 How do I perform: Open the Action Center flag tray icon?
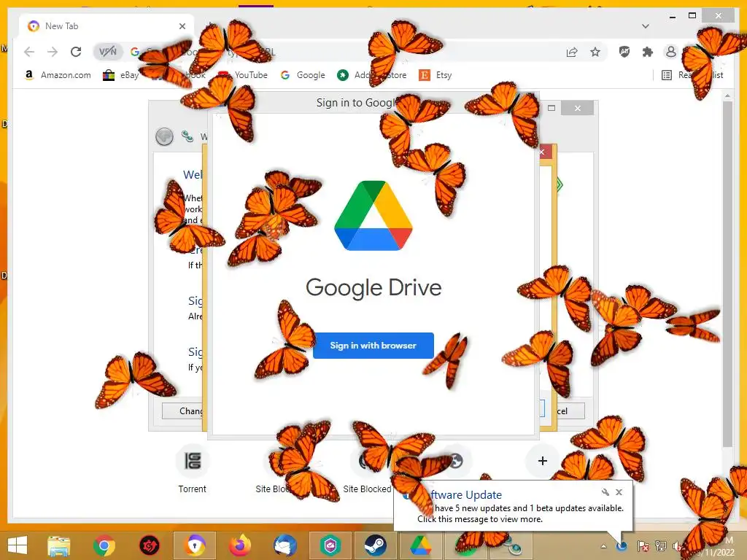tap(643, 546)
